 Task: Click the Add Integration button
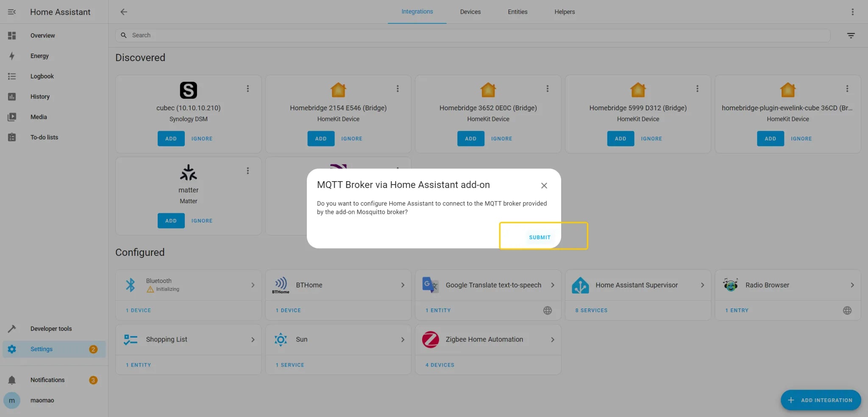coord(821,400)
